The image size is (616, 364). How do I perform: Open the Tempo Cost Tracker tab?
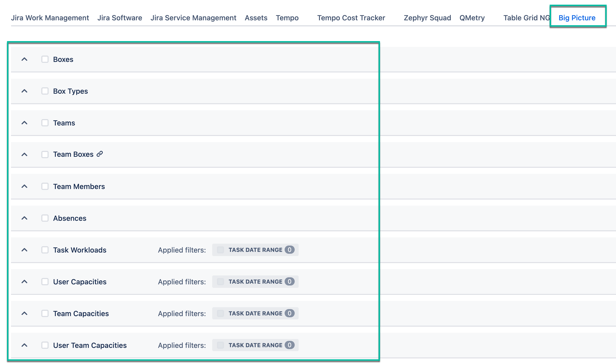coord(351,18)
